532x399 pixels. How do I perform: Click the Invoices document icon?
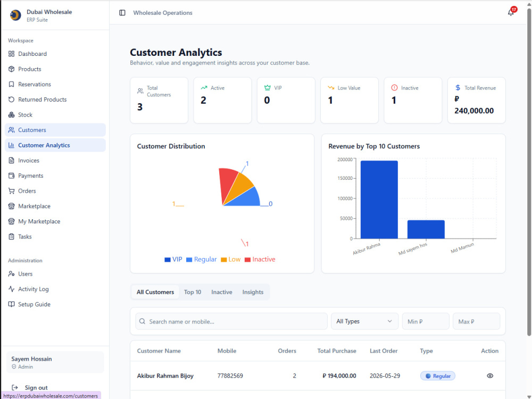coord(12,161)
